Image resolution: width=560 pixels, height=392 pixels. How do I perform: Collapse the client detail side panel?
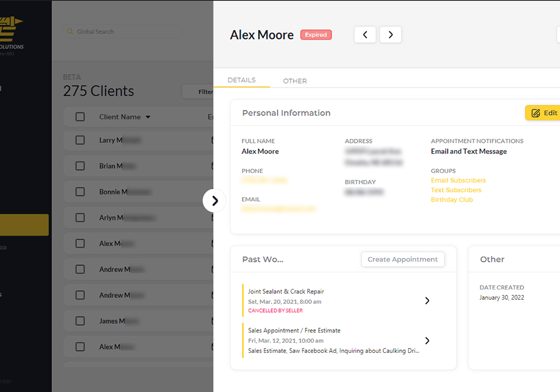click(214, 200)
